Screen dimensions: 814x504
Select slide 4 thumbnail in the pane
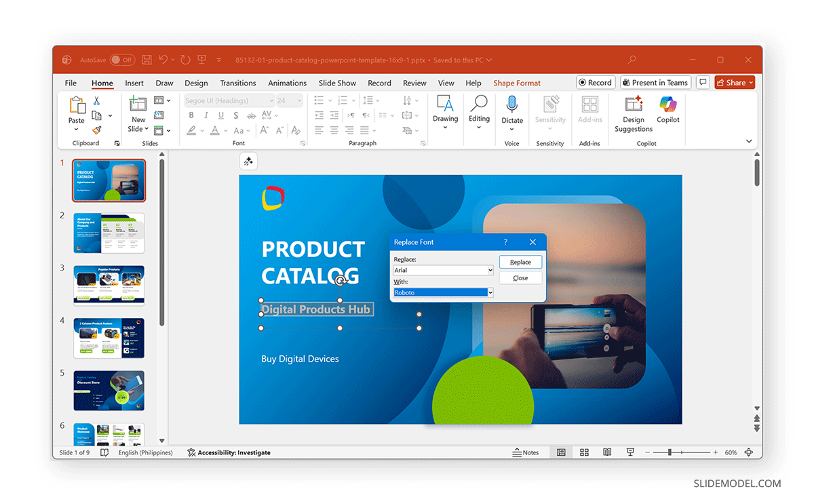109,338
